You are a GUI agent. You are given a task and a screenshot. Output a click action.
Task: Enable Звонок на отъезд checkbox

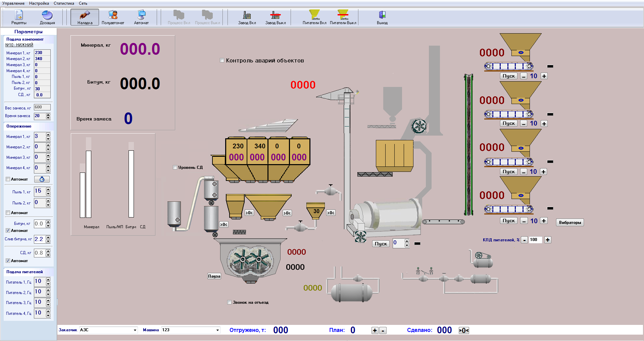(x=230, y=302)
